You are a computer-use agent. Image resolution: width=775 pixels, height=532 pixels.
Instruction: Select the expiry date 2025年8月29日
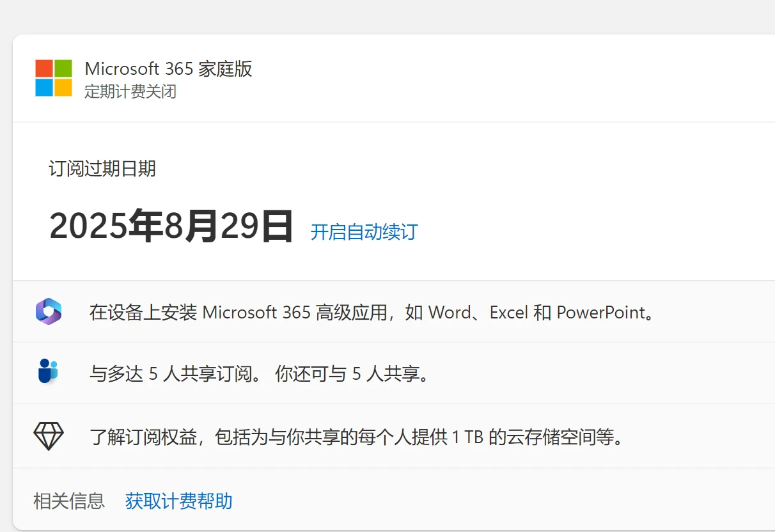171,226
